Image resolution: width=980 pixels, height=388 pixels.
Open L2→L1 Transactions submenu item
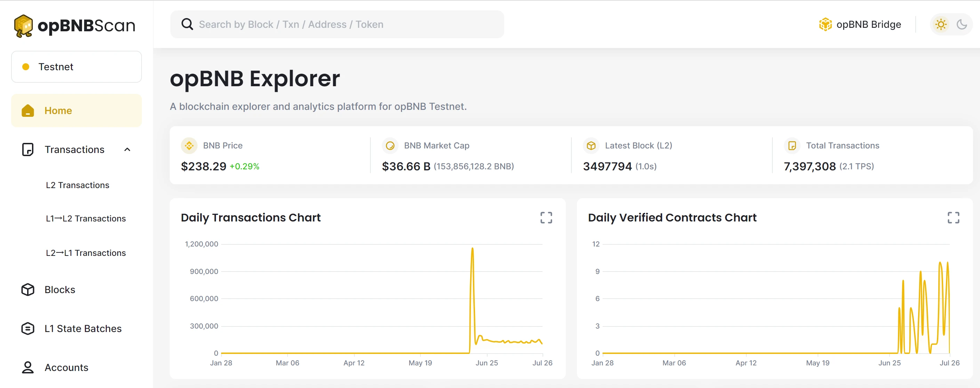click(86, 253)
